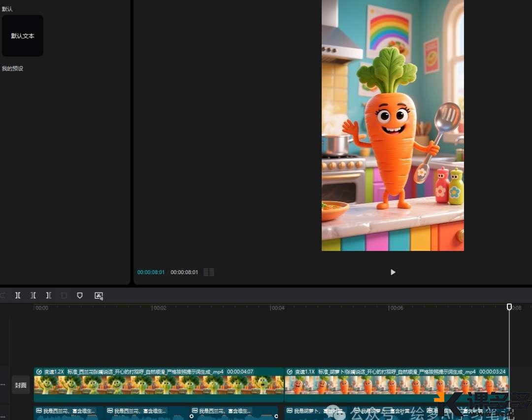Click the white total duration 00:00:08:01

(x=184, y=272)
